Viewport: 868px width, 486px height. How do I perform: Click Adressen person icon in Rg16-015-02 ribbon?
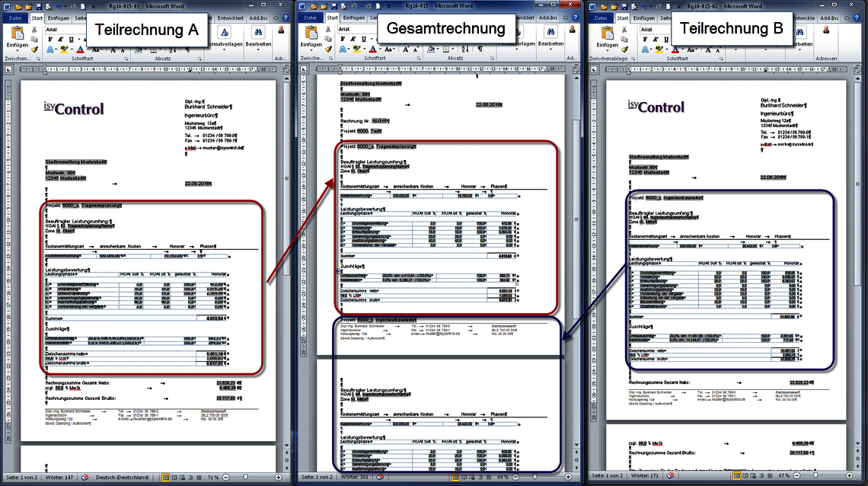[x=826, y=30]
